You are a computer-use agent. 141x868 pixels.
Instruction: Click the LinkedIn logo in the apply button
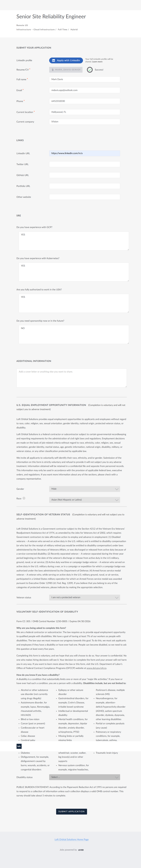click(54, 60)
